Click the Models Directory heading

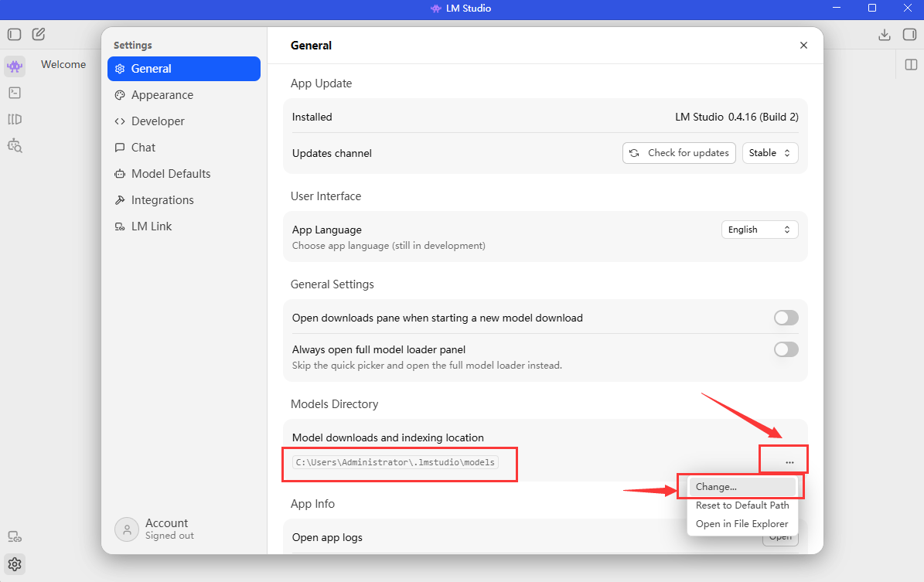tap(334, 404)
